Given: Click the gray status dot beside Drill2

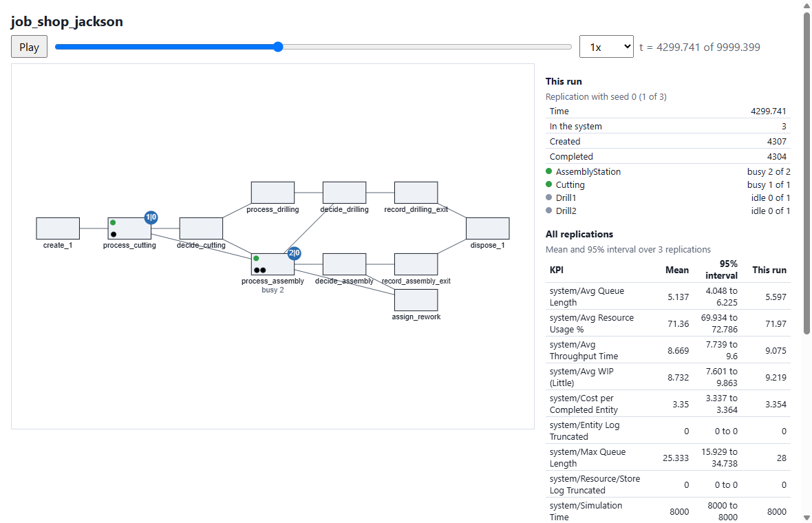Looking at the screenshot, I should tap(549, 211).
